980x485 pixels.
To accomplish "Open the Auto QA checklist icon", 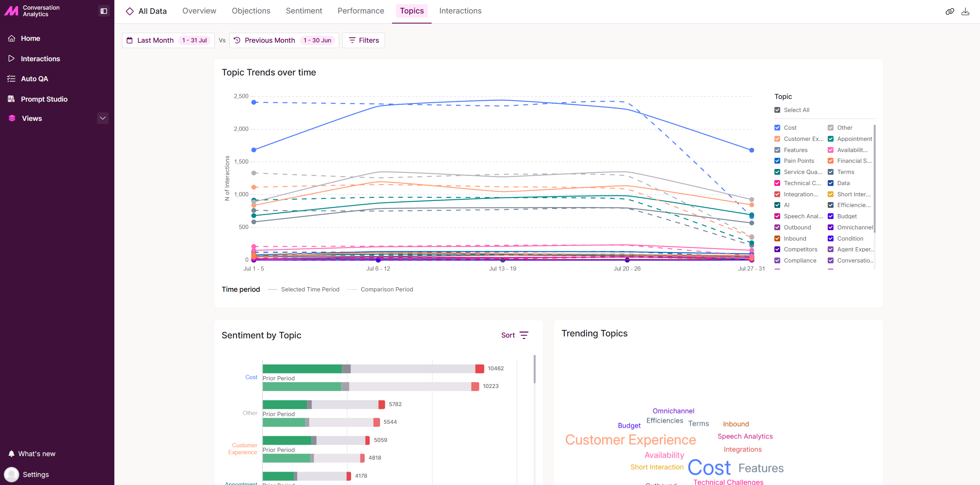I will [x=12, y=79].
